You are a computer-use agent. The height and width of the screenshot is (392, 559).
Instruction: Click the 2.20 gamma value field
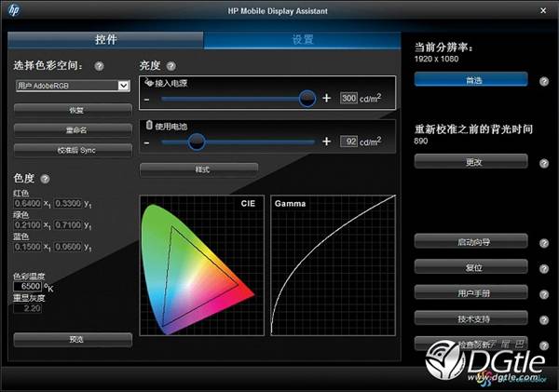pyautogui.click(x=28, y=308)
